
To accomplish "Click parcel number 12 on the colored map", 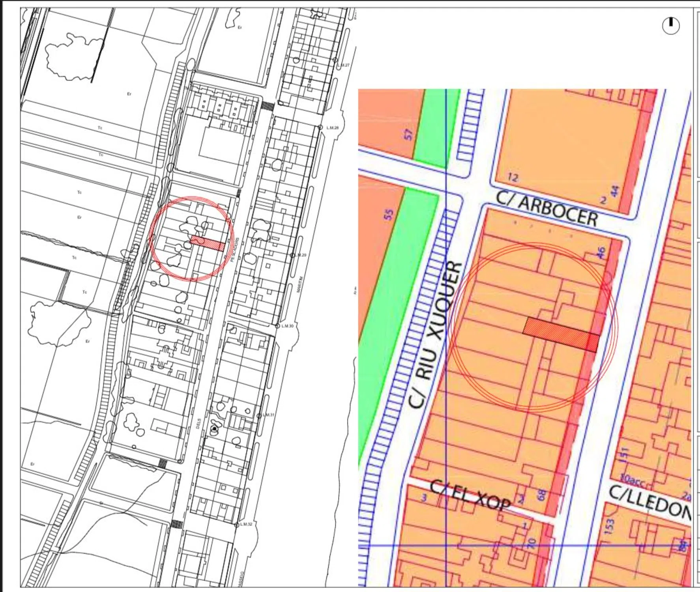I will (512, 178).
